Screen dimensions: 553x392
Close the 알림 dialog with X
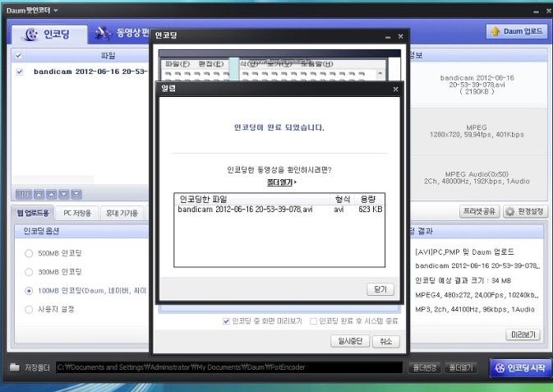point(396,90)
